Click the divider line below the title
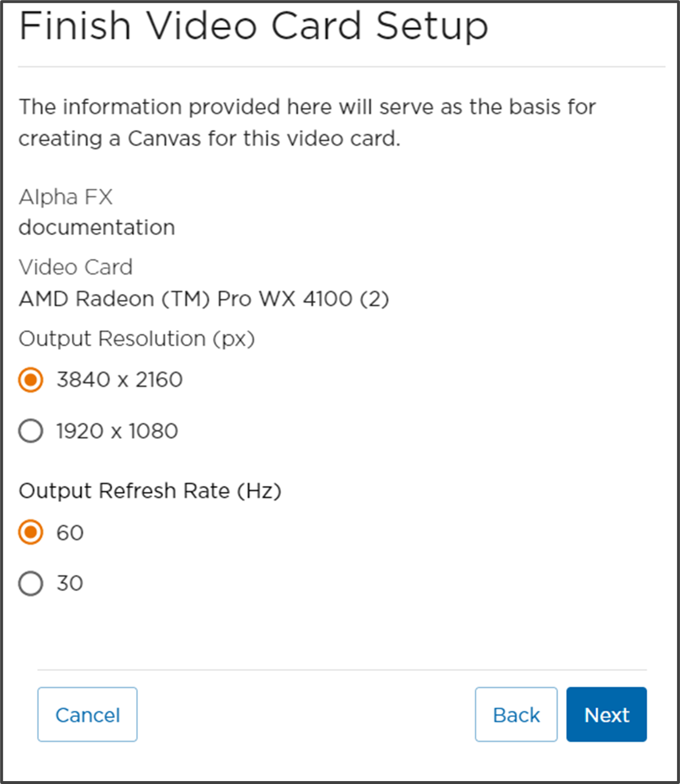 click(341, 67)
